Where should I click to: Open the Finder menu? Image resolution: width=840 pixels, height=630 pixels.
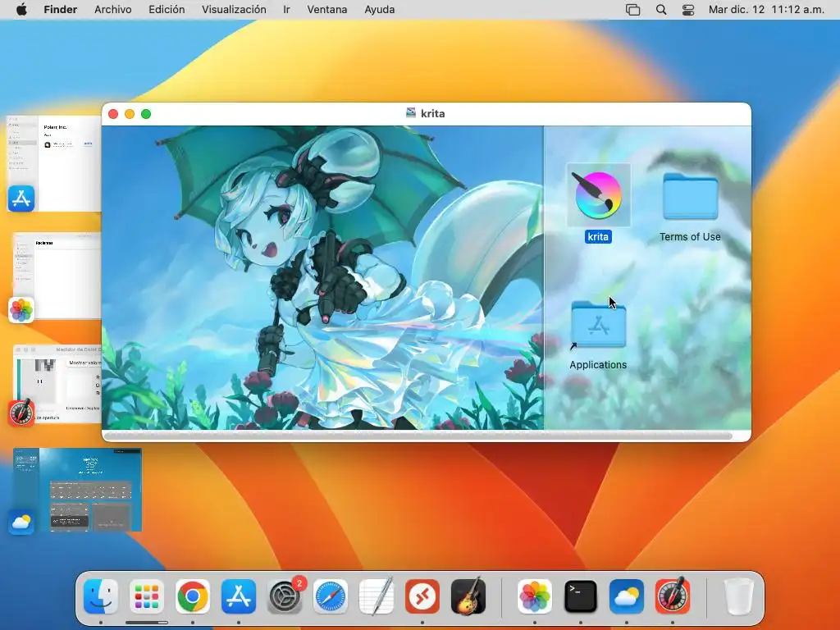[61, 10]
